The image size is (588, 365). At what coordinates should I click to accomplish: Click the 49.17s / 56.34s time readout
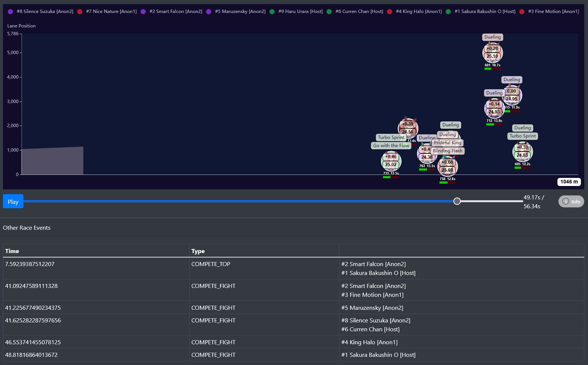click(534, 202)
